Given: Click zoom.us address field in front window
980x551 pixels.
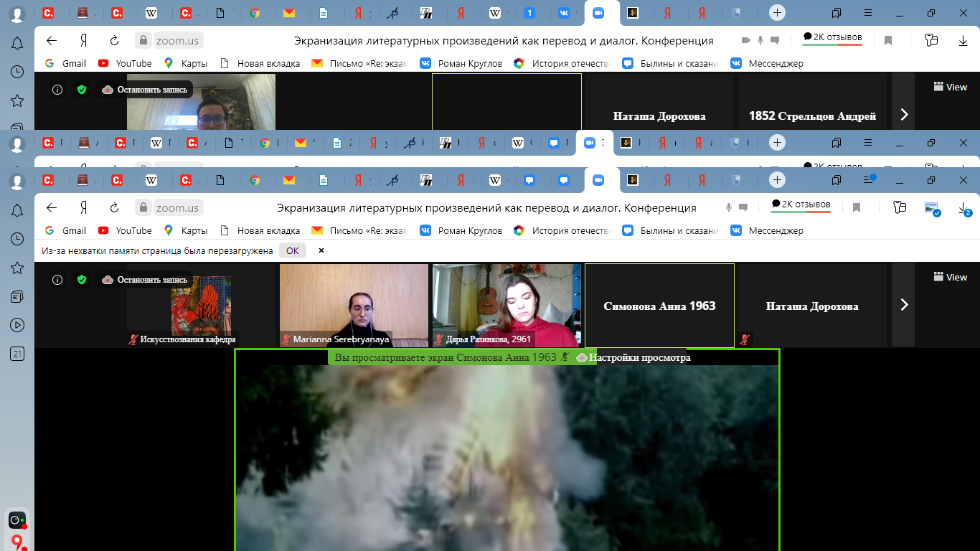Looking at the screenshot, I should point(177,208).
